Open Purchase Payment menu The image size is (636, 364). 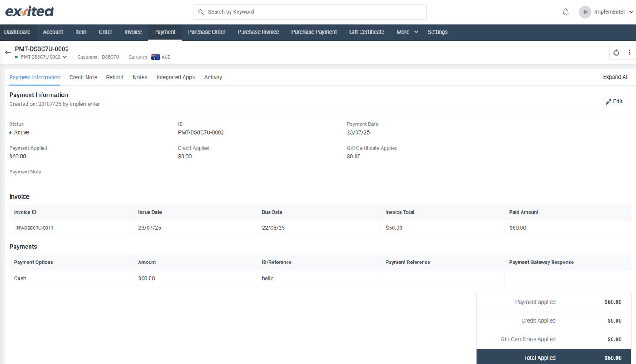click(314, 32)
